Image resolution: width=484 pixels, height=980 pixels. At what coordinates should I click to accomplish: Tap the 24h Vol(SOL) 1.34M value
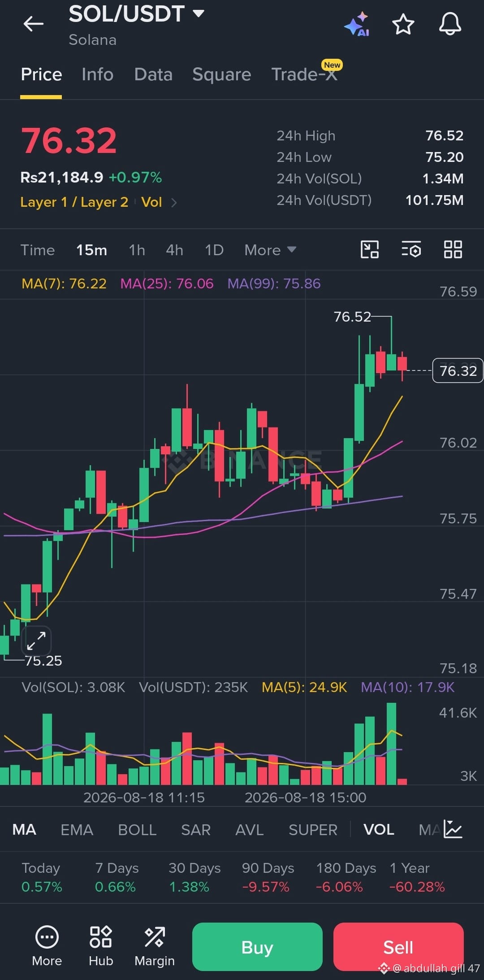point(443,179)
